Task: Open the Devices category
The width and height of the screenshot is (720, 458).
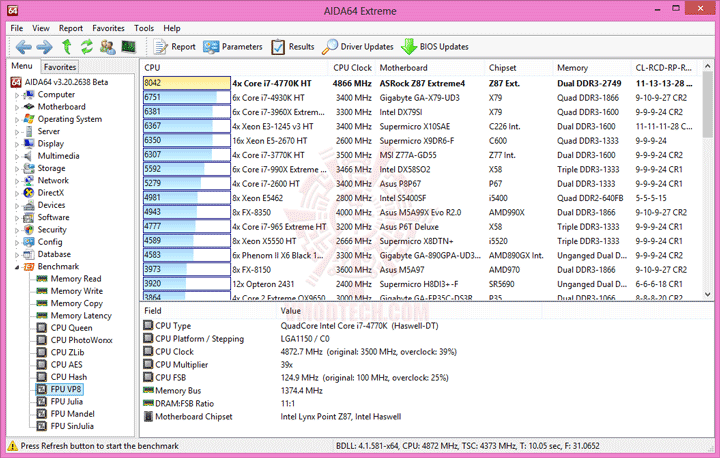Action: 51,205
